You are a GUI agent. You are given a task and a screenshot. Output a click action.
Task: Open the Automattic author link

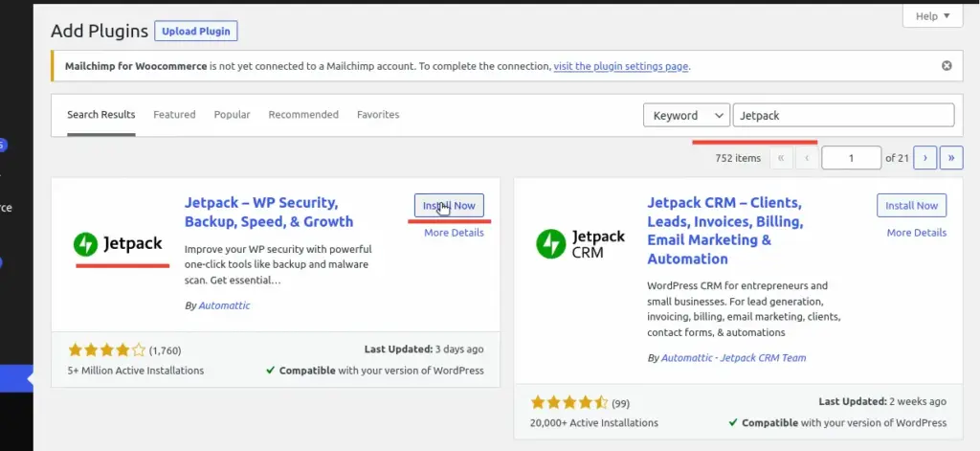[x=224, y=305]
